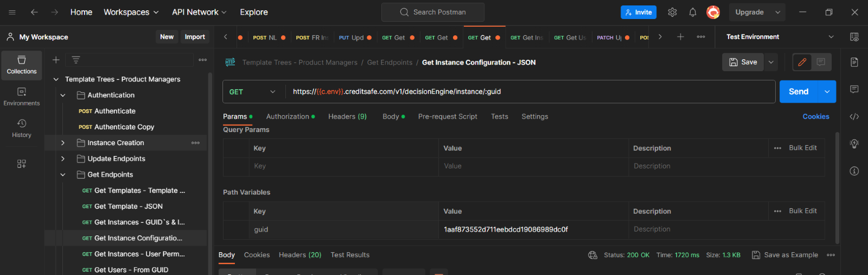Collapse Template Trees - Product Managers collection
The height and width of the screenshot is (275, 868).
56,79
